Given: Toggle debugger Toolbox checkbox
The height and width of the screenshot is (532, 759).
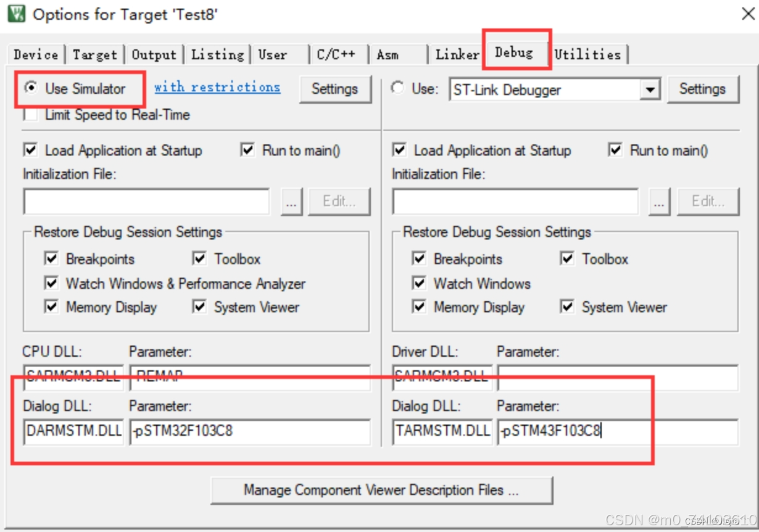Looking at the screenshot, I should [567, 259].
